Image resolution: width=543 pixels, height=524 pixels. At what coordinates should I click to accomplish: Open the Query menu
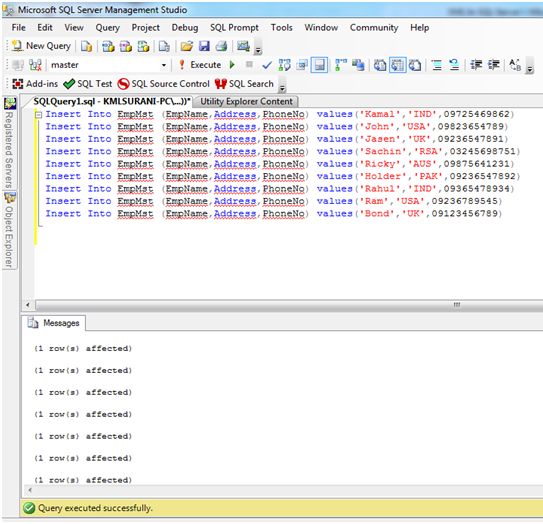pyautogui.click(x=108, y=28)
